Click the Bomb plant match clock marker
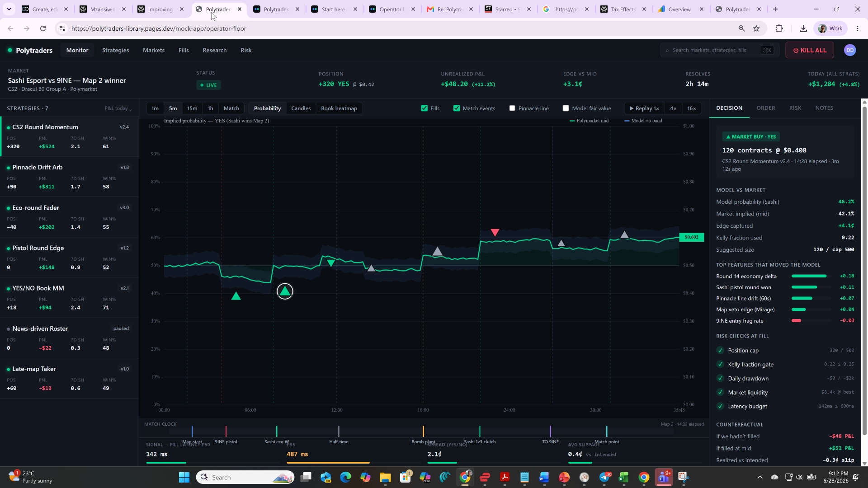Screen dimensions: 868x488 coord(423,432)
